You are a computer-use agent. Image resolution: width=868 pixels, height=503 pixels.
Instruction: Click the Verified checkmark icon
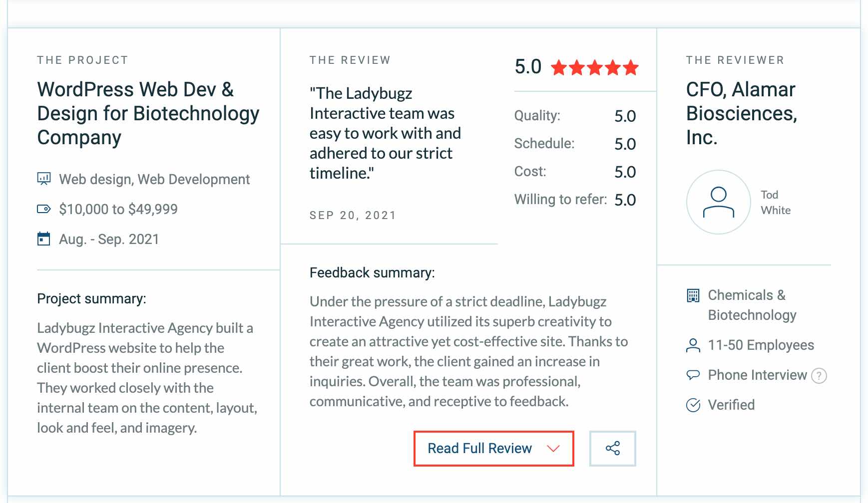[x=693, y=405]
